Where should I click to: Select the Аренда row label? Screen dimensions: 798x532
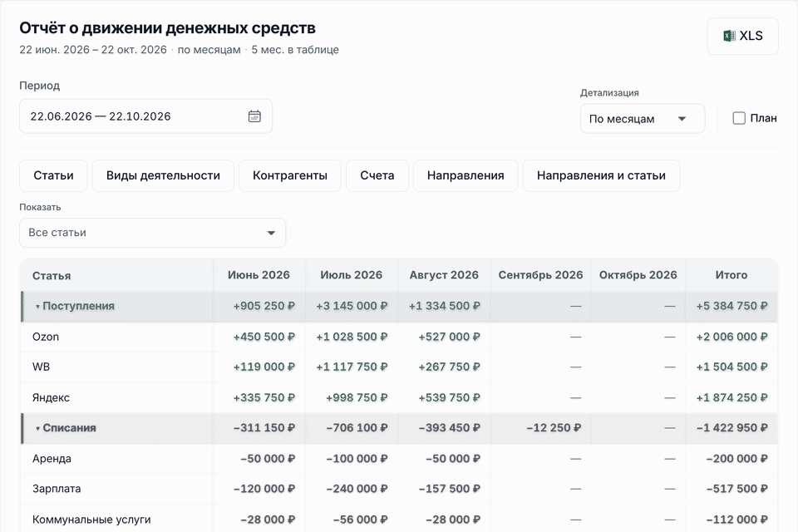click(52, 459)
